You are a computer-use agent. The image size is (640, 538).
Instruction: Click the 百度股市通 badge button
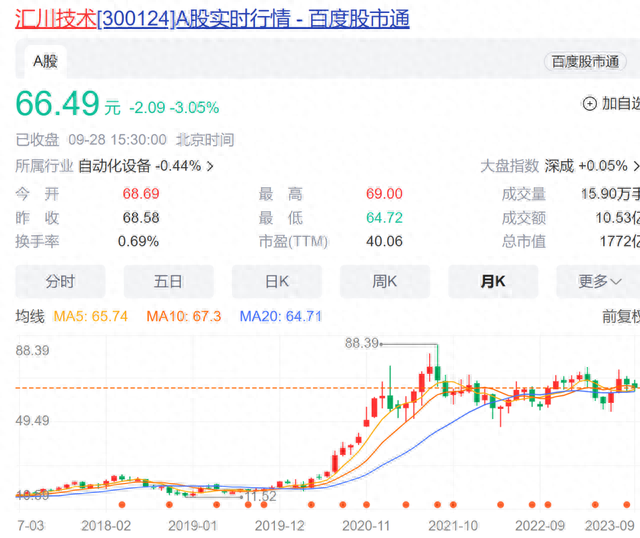click(x=585, y=62)
